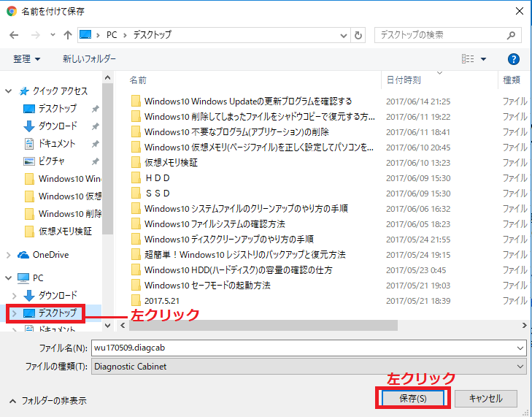
Task: Open the view options dropdown arrow
Action: pyautogui.click(x=485, y=58)
